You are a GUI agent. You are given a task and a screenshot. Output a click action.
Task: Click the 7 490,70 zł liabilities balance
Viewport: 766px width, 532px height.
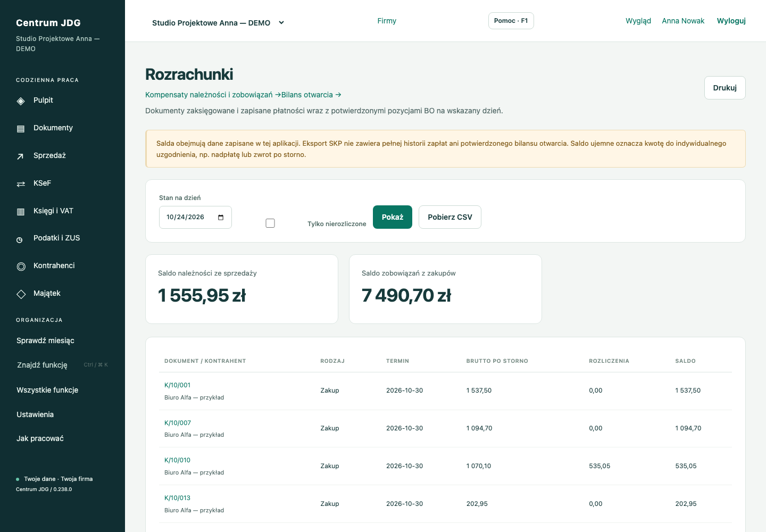pyautogui.click(x=406, y=295)
